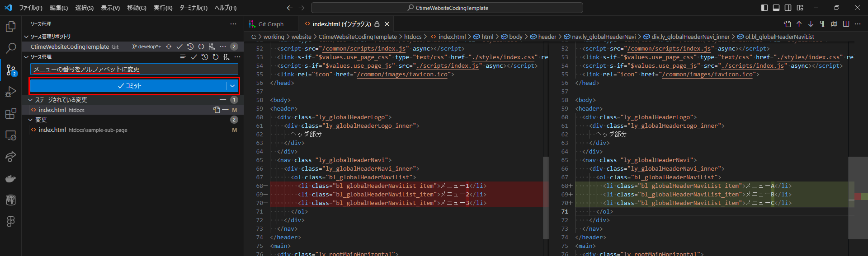Open the ターミナル(T) menu

(193, 8)
